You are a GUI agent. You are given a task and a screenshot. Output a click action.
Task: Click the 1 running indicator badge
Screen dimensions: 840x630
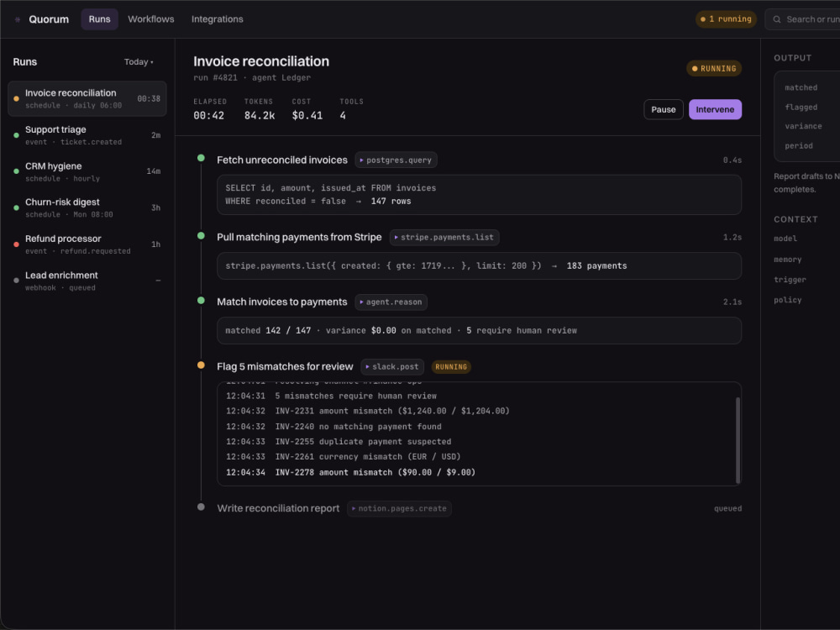(726, 19)
